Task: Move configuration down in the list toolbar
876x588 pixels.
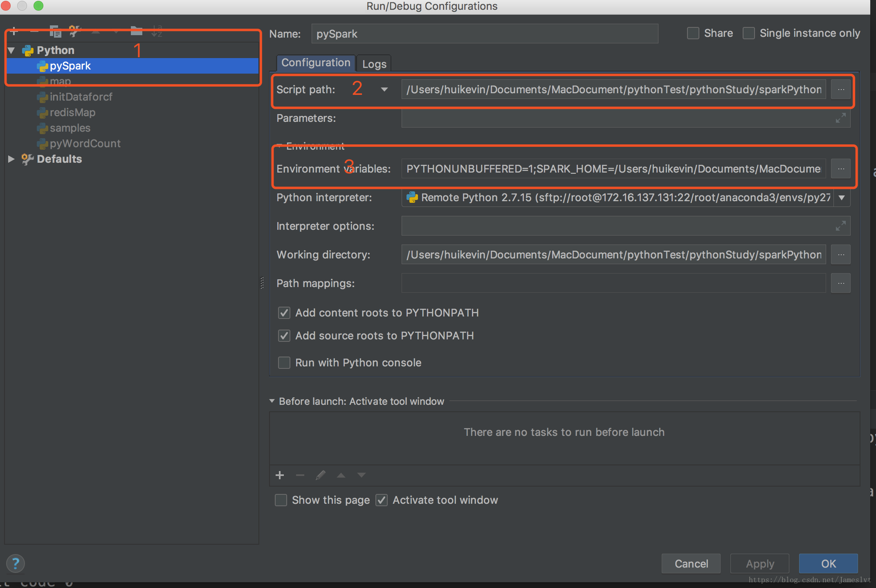Action: (x=116, y=31)
